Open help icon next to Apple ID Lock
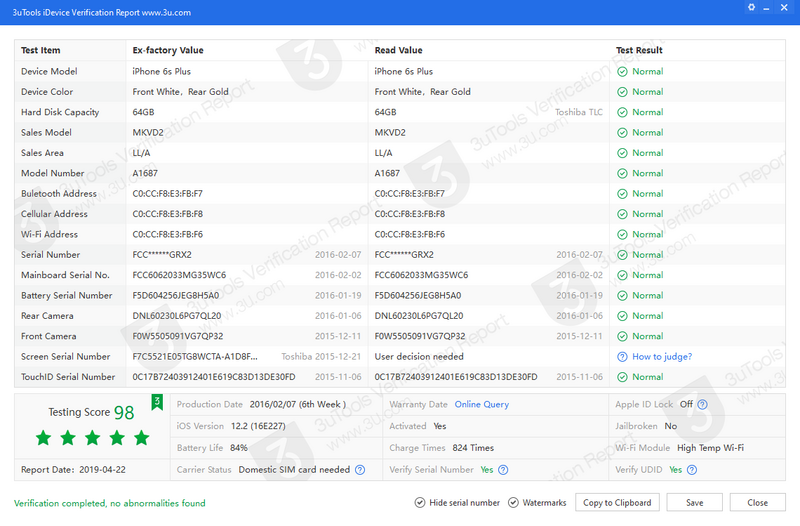Image resolution: width=800 pixels, height=526 pixels. click(703, 405)
